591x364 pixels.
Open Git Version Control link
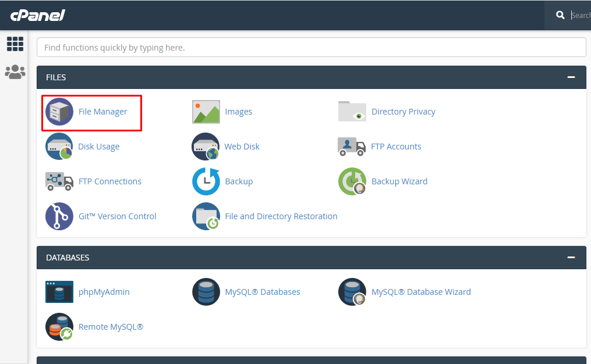point(117,216)
